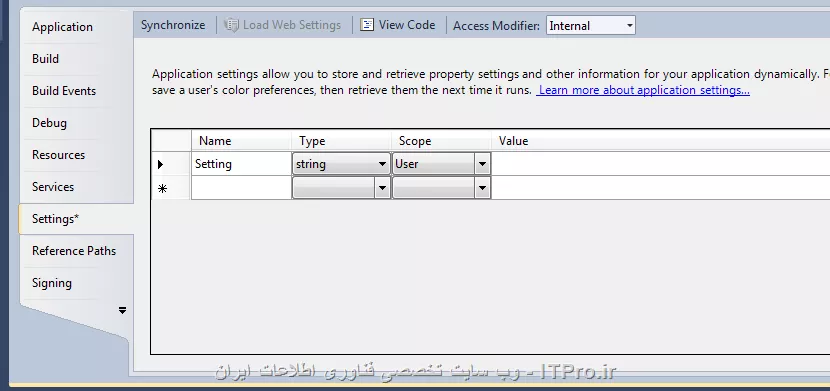This screenshot has height=391, width=830.
Task: Open the Reference Paths tab
Action: coord(74,251)
